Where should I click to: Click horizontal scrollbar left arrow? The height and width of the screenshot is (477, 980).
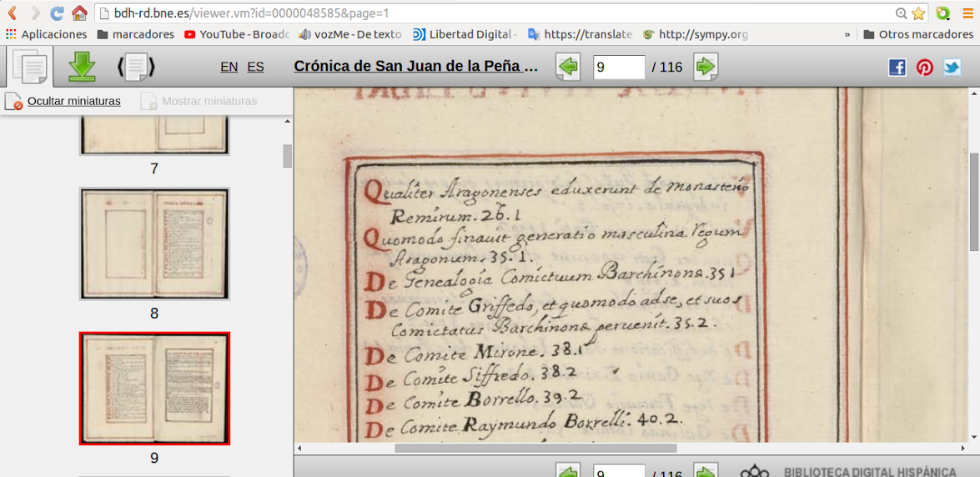(x=299, y=449)
